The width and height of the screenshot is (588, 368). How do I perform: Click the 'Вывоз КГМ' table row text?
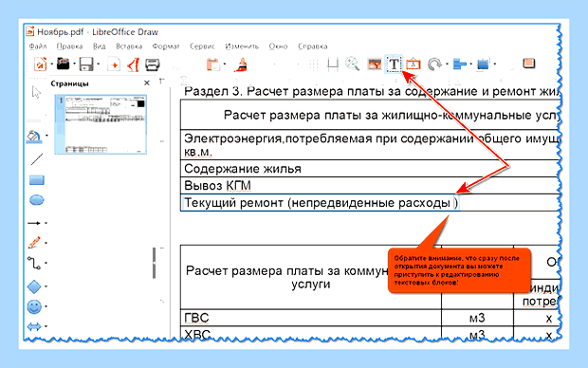click(217, 186)
